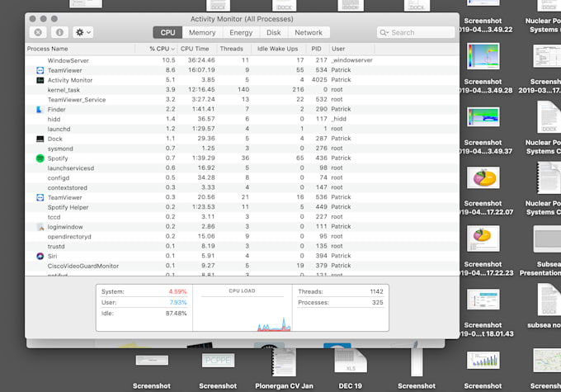Sort by PID column header
The height and width of the screenshot is (392, 561).
click(x=318, y=49)
